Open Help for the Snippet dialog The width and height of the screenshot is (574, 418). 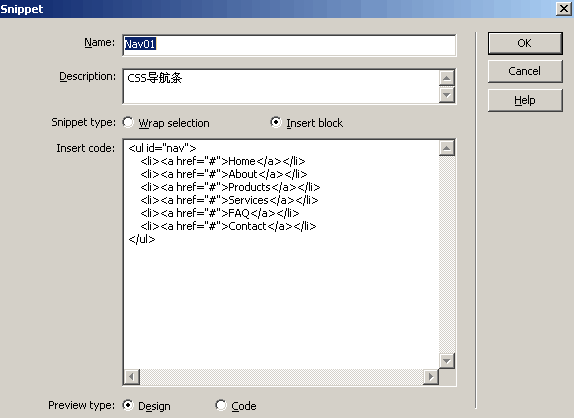(525, 100)
